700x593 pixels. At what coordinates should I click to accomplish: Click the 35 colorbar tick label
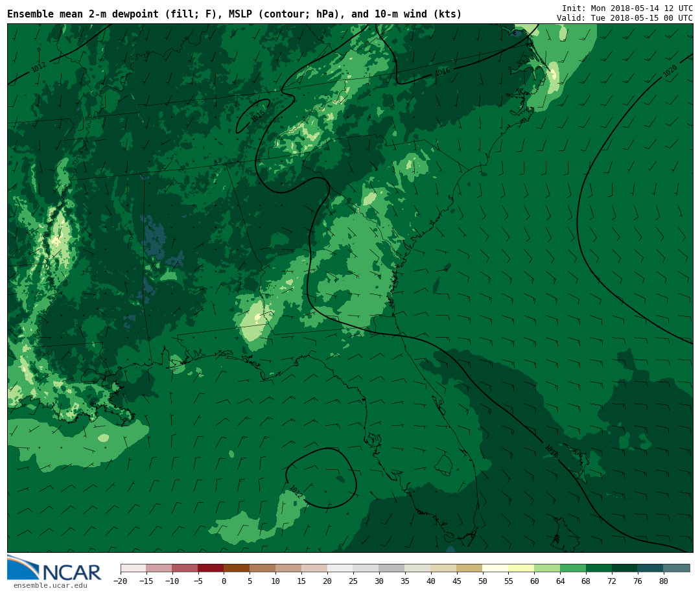click(405, 581)
